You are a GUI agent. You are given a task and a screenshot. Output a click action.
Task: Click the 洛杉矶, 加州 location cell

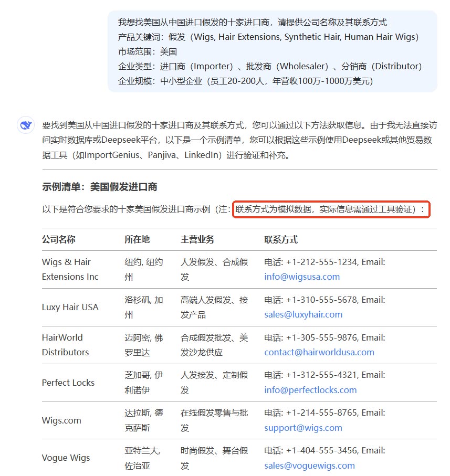click(x=144, y=307)
